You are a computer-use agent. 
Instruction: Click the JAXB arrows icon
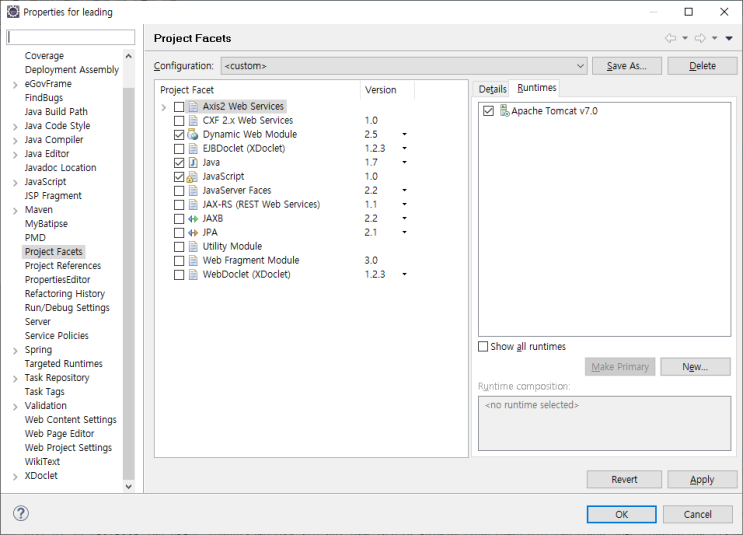[193, 218]
